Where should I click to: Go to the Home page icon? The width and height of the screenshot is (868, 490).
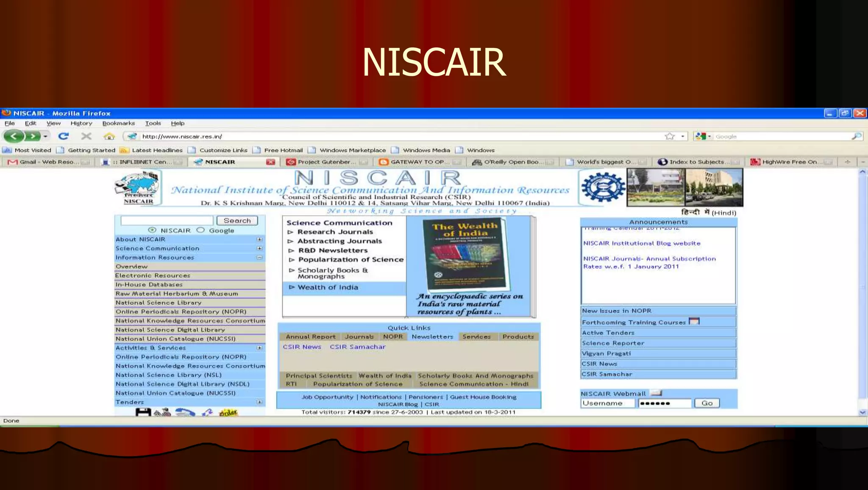[109, 136]
